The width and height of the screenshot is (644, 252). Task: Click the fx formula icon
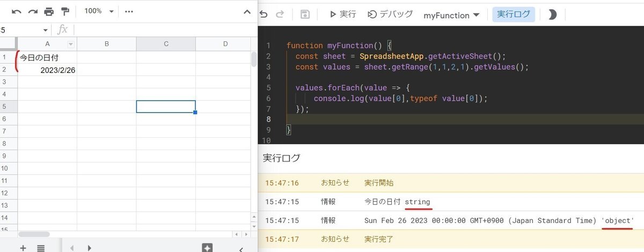[63, 29]
